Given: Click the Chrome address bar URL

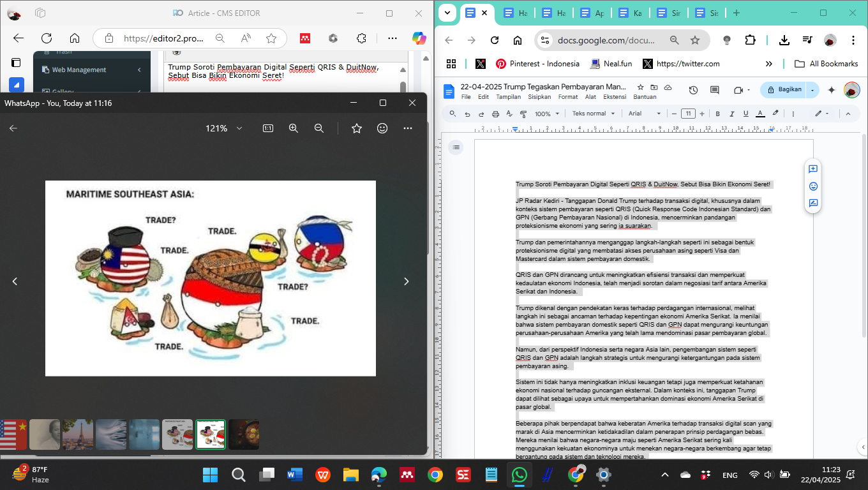Looking at the screenshot, I should click(x=606, y=40).
